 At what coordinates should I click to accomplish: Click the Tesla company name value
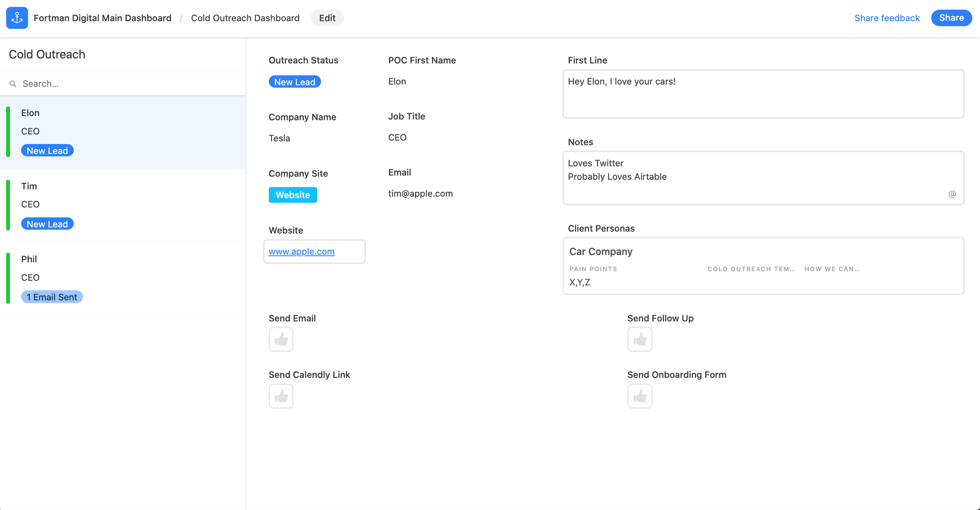279,138
